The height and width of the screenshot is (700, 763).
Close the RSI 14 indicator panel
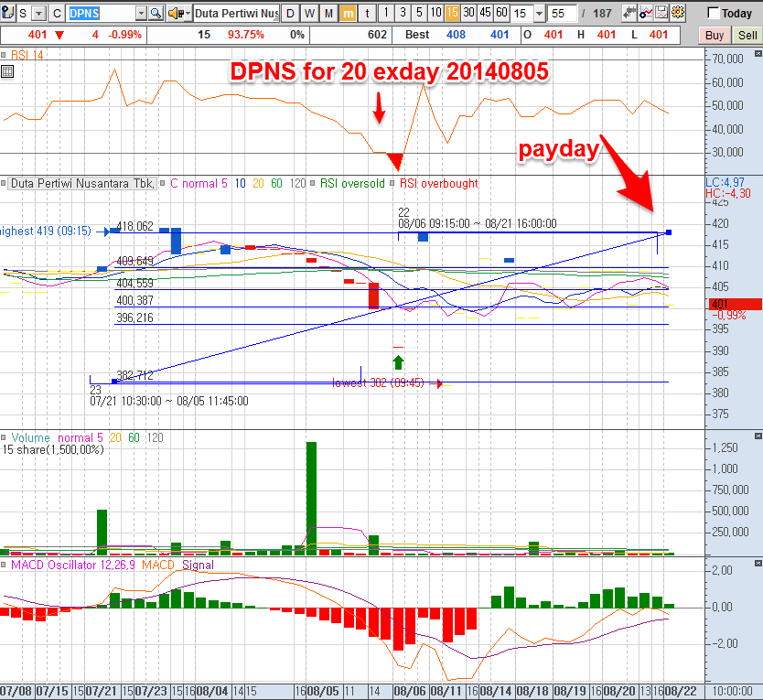click(x=758, y=53)
